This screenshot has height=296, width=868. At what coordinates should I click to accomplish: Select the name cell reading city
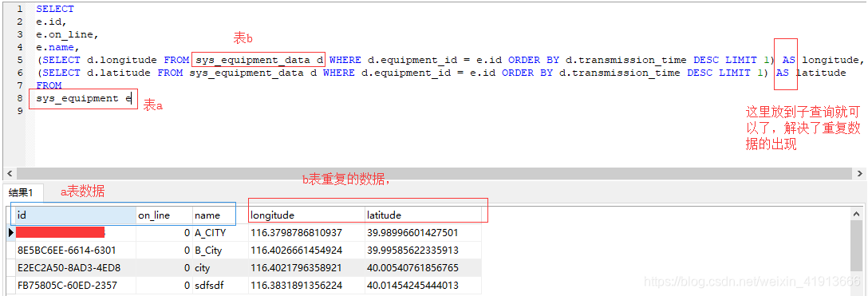pos(220,268)
